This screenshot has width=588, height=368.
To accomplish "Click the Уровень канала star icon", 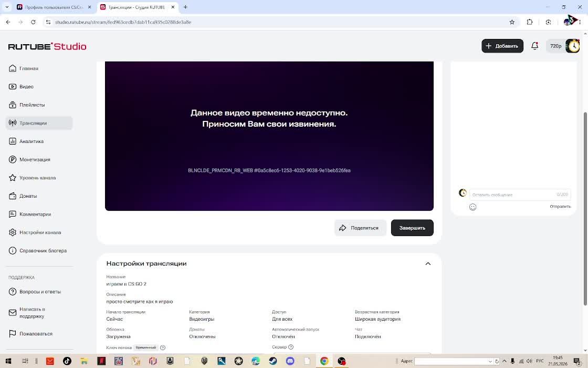I will pyautogui.click(x=13, y=178).
